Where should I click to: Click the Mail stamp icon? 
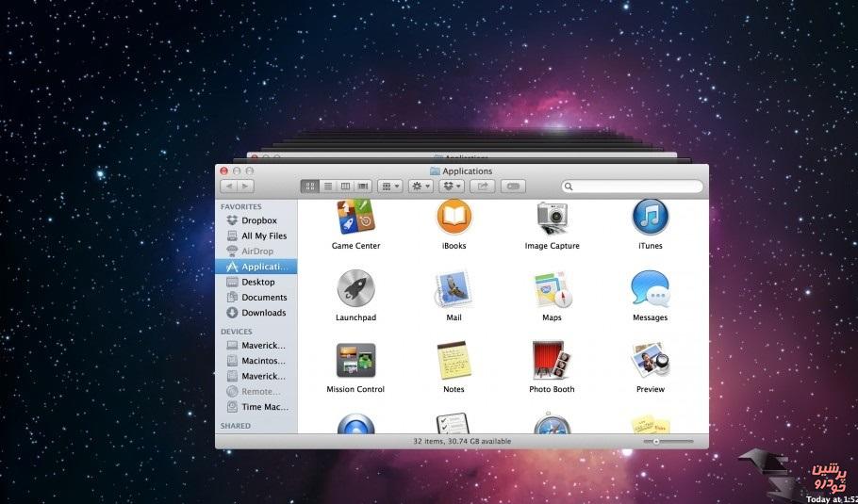coord(454,289)
